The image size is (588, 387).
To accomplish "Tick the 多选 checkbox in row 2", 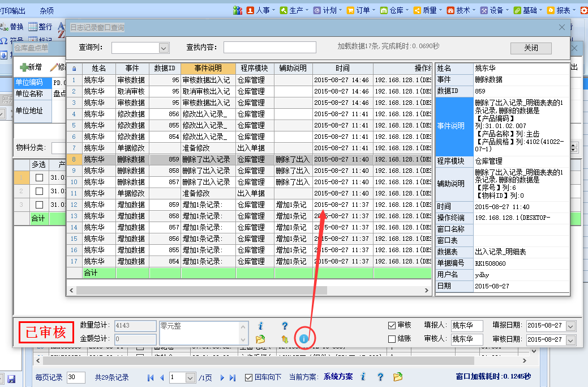I will 39,191.
